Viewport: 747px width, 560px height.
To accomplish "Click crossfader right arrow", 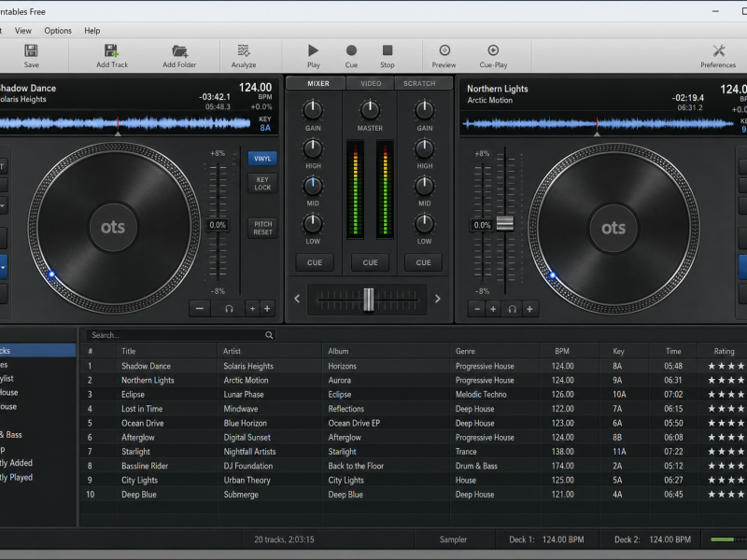I will 437,299.
